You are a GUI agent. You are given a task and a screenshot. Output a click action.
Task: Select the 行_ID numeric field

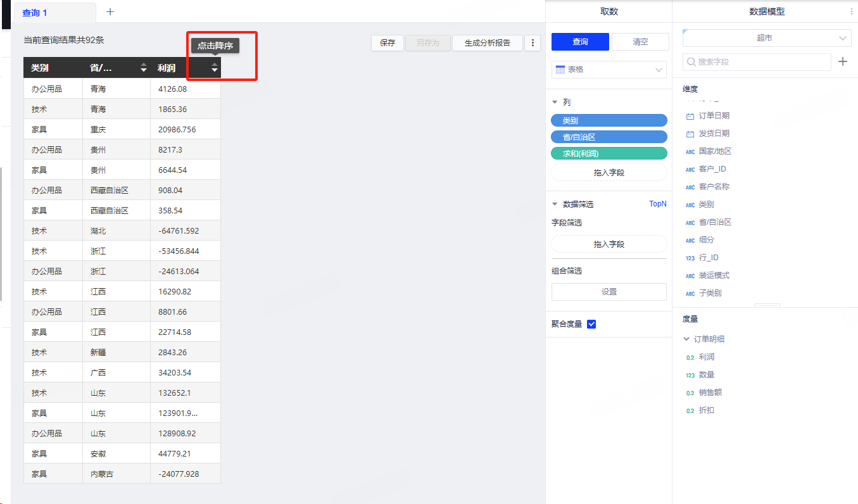click(709, 258)
